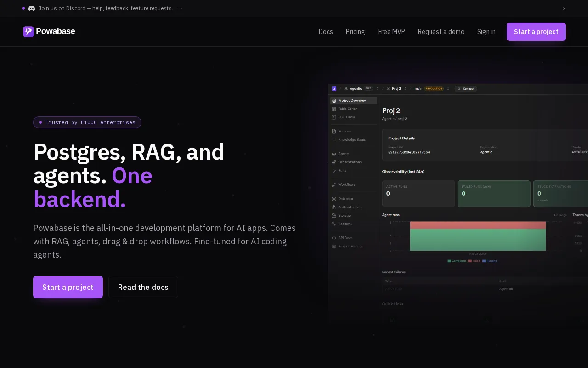The width and height of the screenshot is (588, 368).
Task: Open the Agentic organization switcher chevrons
Action: point(377,88)
